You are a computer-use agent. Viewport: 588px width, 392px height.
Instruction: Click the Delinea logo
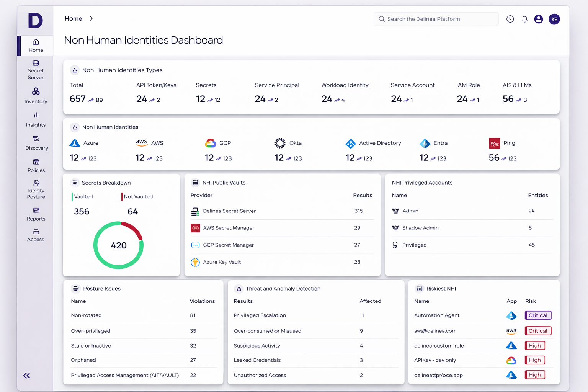(35, 21)
